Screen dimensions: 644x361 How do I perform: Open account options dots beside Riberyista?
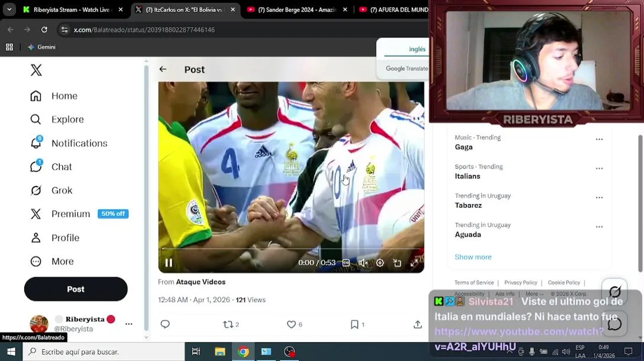pos(129,324)
